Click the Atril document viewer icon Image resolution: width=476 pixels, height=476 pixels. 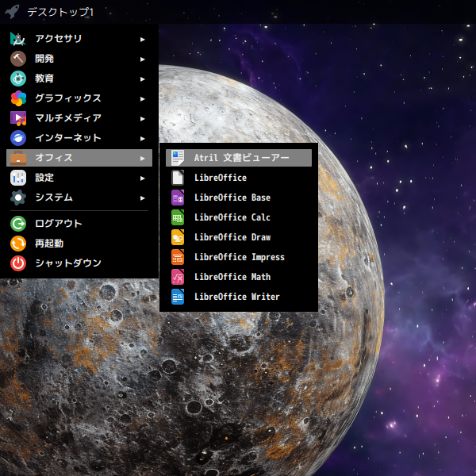(178, 158)
